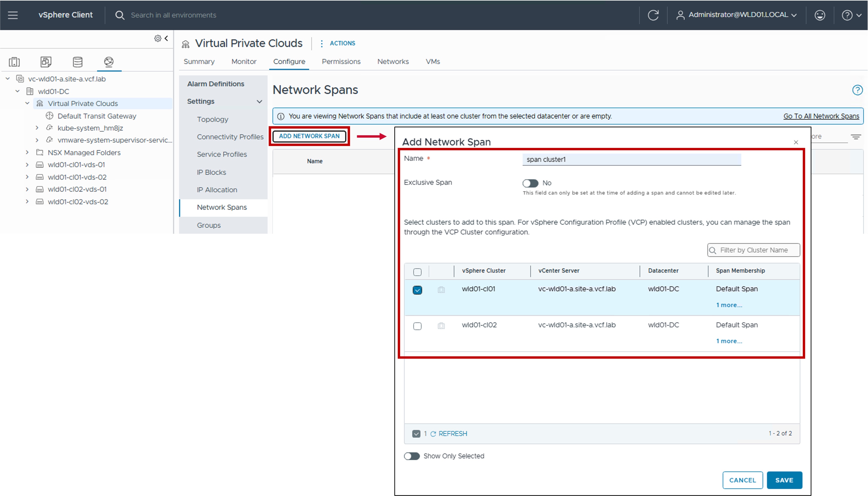Open IP Blocks settings
The width and height of the screenshot is (868, 496).
tap(211, 172)
